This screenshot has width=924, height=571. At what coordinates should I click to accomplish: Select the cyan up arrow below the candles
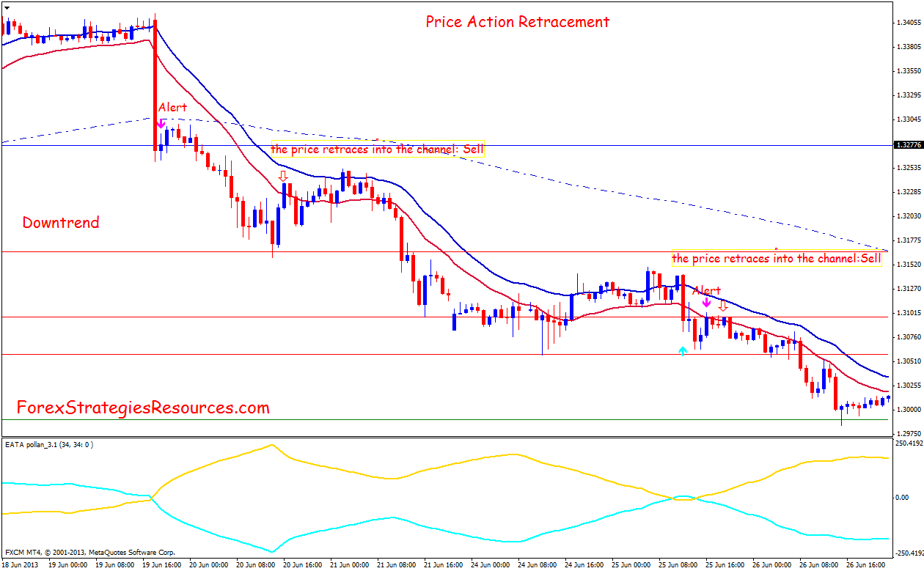pyautogui.click(x=683, y=350)
